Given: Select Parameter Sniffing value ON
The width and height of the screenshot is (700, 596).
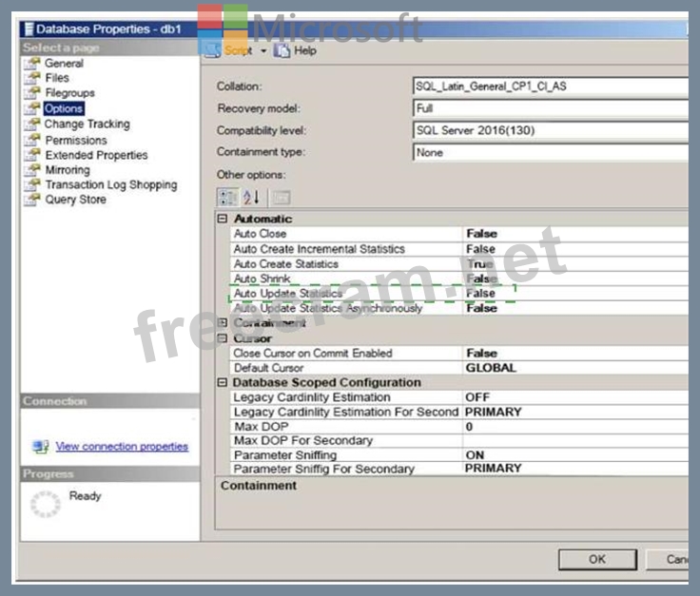Looking at the screenshot, I should [475, 455].
